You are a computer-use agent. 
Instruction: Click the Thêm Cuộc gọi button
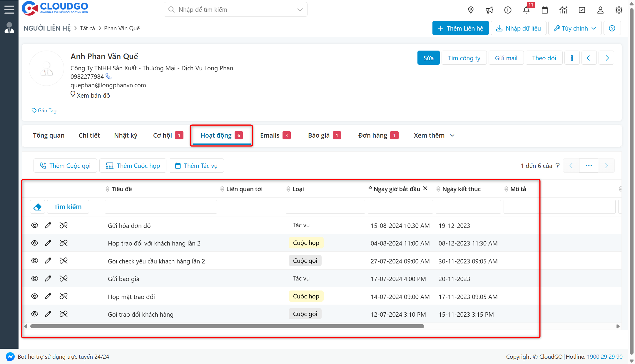coord(65,166)
